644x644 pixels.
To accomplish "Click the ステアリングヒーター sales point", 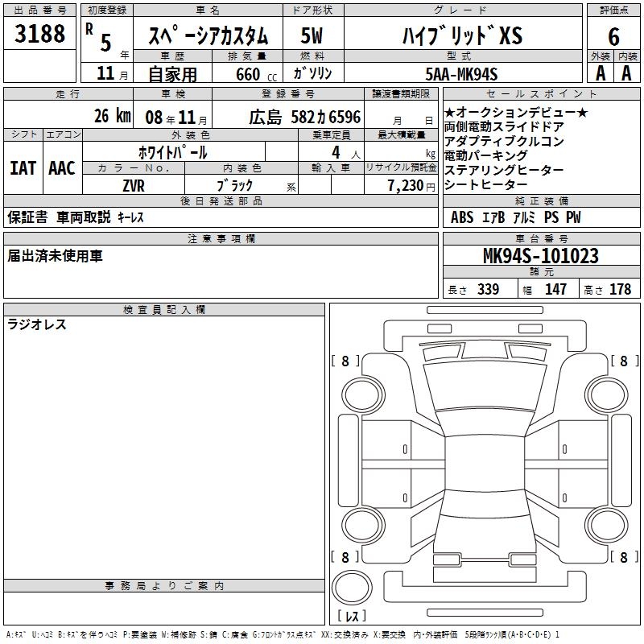I will pos(504,170).
